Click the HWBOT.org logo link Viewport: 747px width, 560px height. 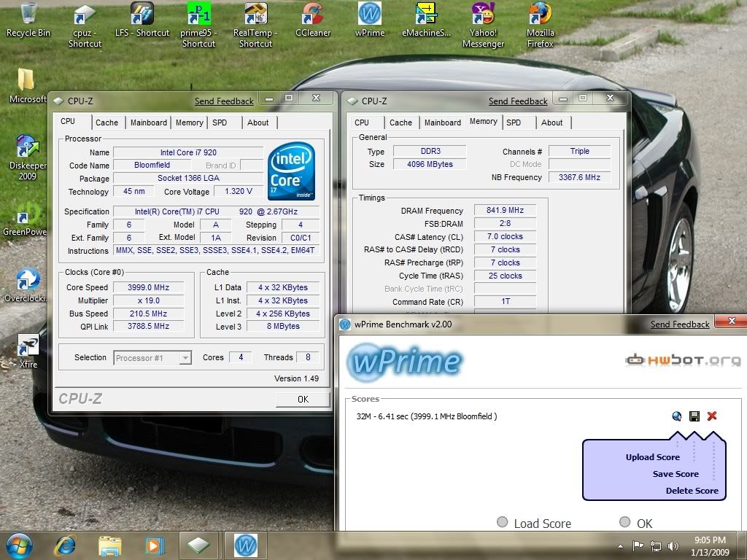[x=683, y=360]
